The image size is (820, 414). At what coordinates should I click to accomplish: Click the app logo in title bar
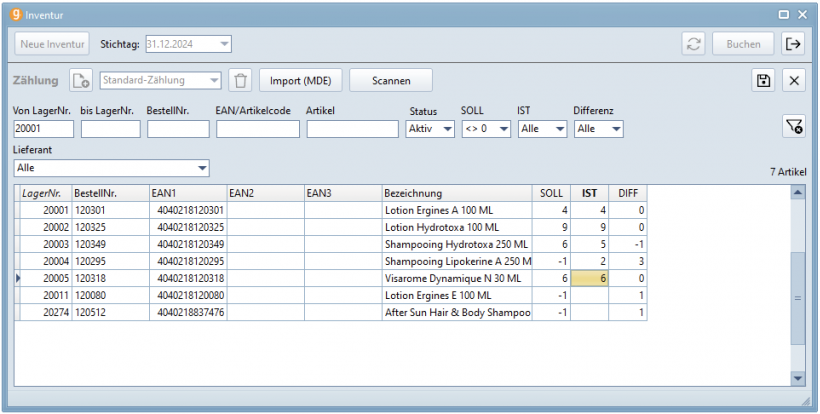click(x=15, y=14)
